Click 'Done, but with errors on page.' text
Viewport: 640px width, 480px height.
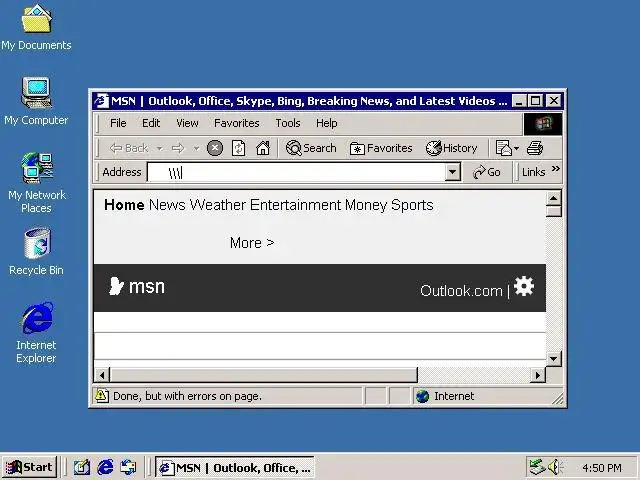point(187,396)
